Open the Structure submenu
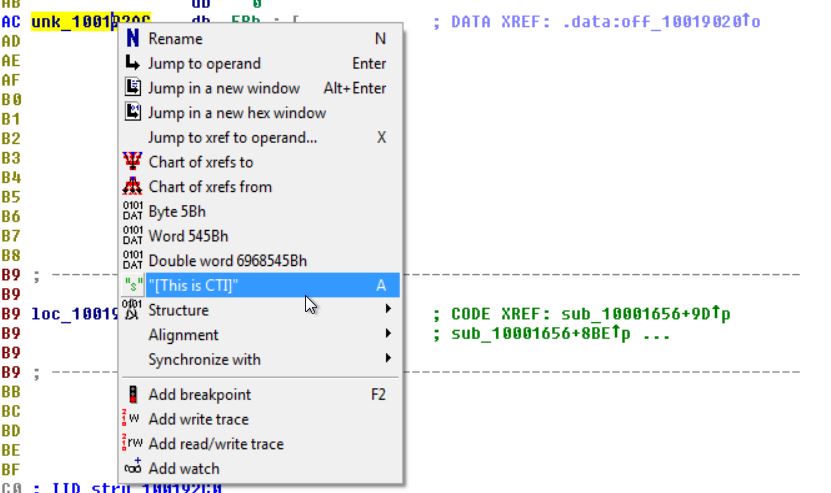Image resolution: width=831 pixels, height=493 pixels. coord(261,310)
